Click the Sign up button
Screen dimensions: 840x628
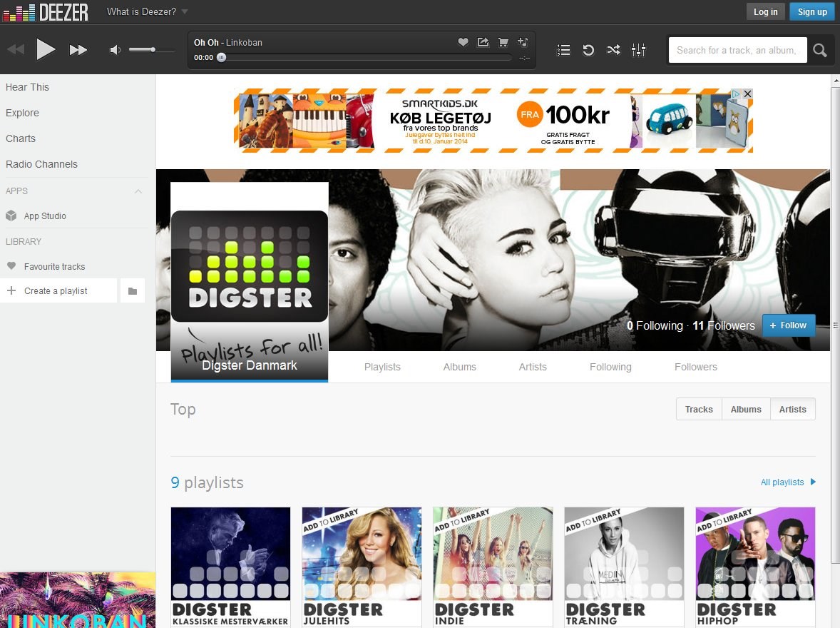pyautogui.click(x=812, y=12)
